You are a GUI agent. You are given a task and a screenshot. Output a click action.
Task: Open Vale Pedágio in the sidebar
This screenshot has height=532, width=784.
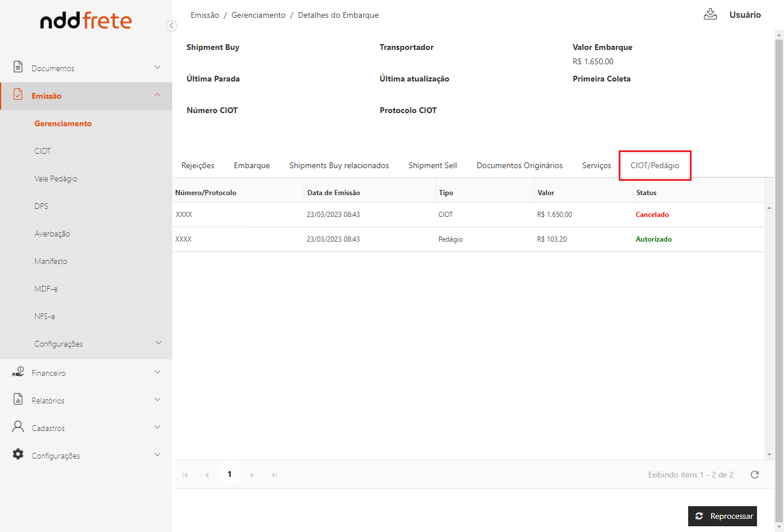click(56, 178)
